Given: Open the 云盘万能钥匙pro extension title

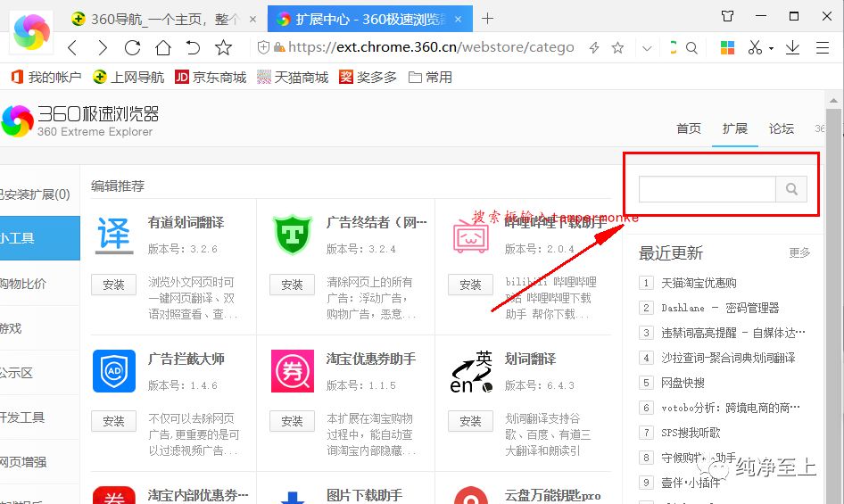Looking at the screenshot, I should click(x=553, y=495).
